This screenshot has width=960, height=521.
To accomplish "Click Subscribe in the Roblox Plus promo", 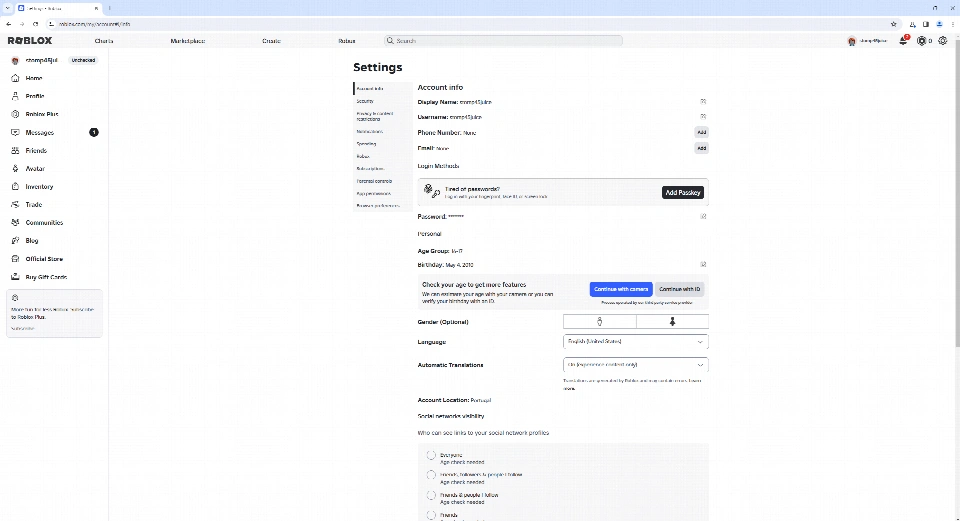I will (23, 329).
